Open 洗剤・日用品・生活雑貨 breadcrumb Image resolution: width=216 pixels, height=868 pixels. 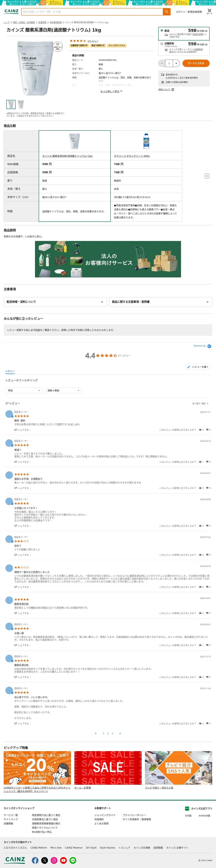click(x=24, y=23)
